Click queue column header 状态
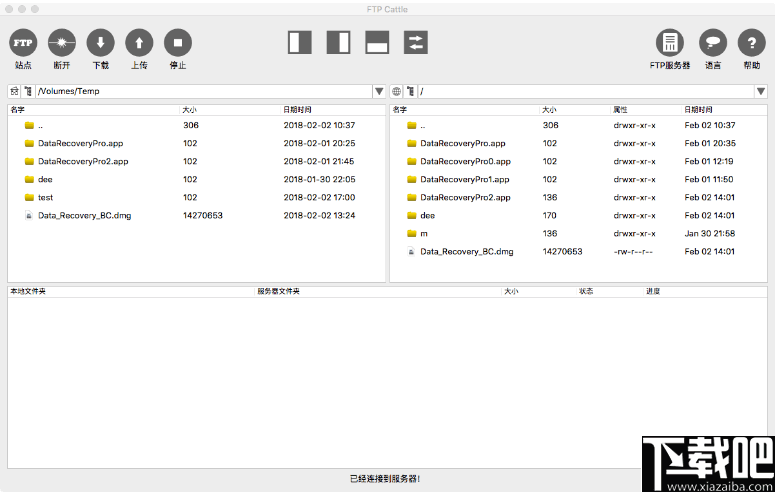The image size is (777, 492). pyautogui.click(x=610, y=291)
